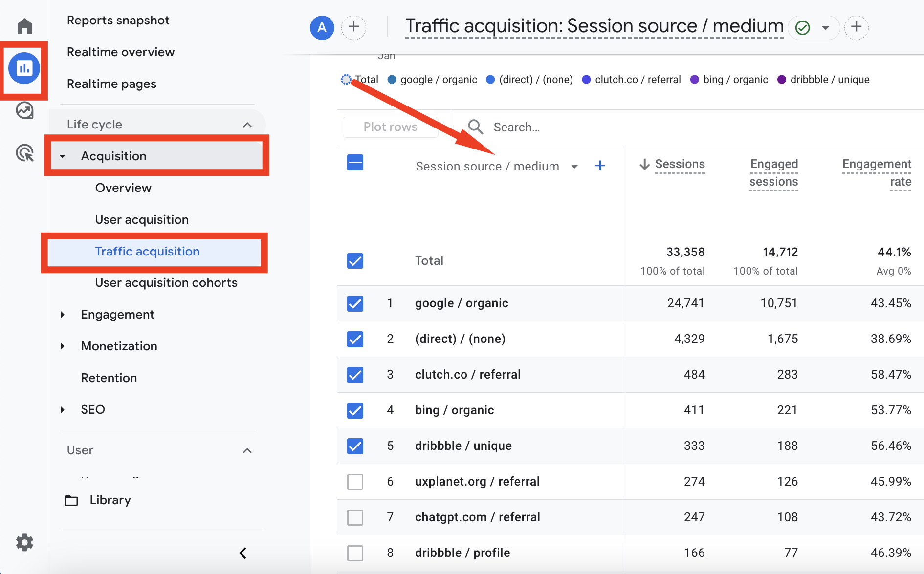924x574 pixels.
Task: Check the chatgpt.com / referral row checkbox
Action: point(355,517)
